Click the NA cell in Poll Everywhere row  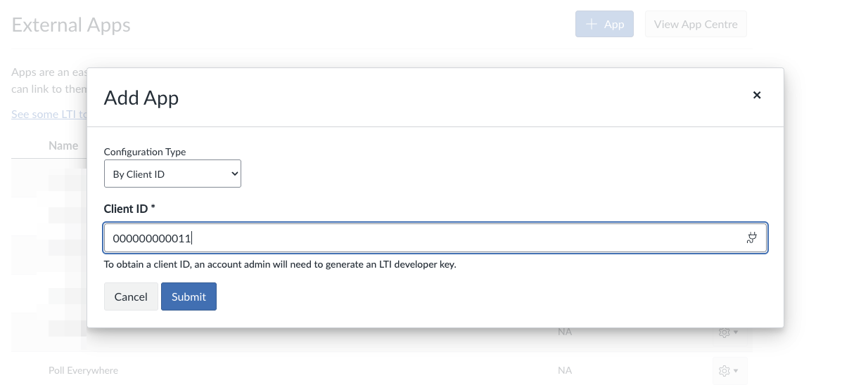[x=565, y=370]
